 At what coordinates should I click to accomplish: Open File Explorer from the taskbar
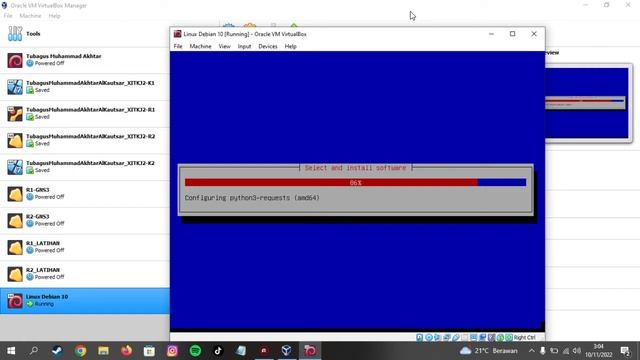coord(103,351)
